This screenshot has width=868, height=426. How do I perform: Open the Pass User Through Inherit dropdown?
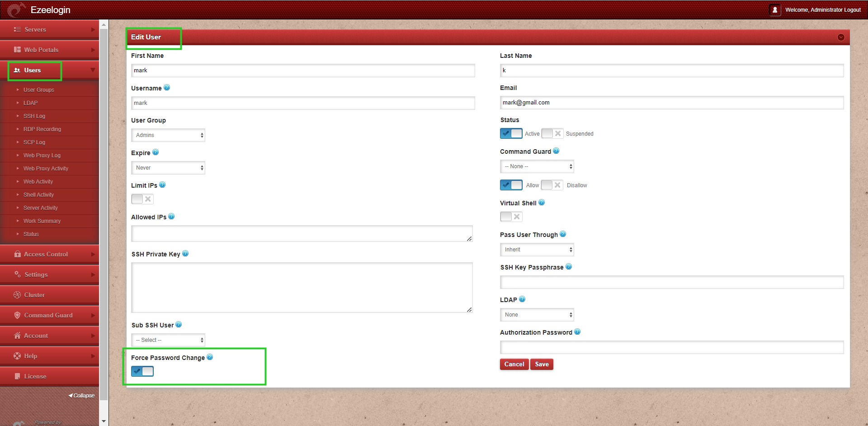537,250
